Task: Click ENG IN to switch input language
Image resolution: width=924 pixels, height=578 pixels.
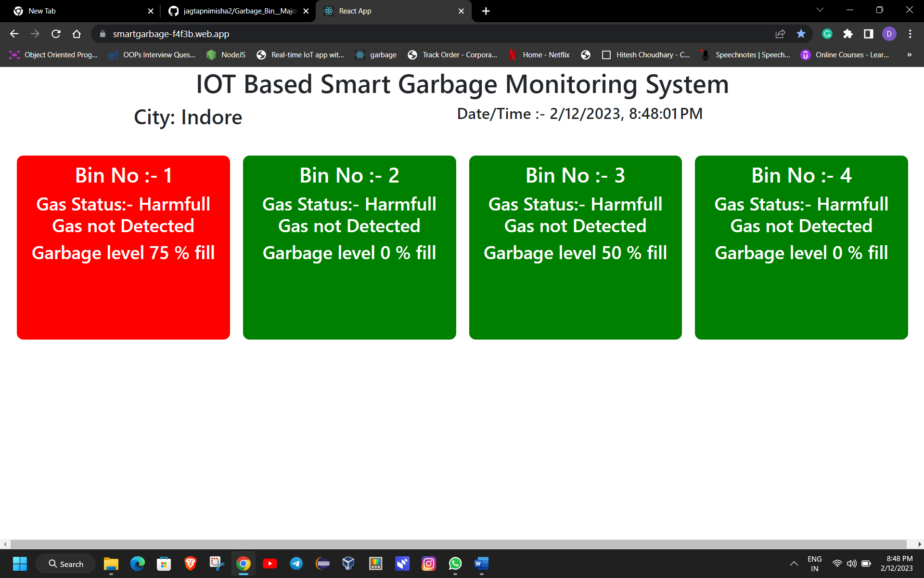Action: 814,563
